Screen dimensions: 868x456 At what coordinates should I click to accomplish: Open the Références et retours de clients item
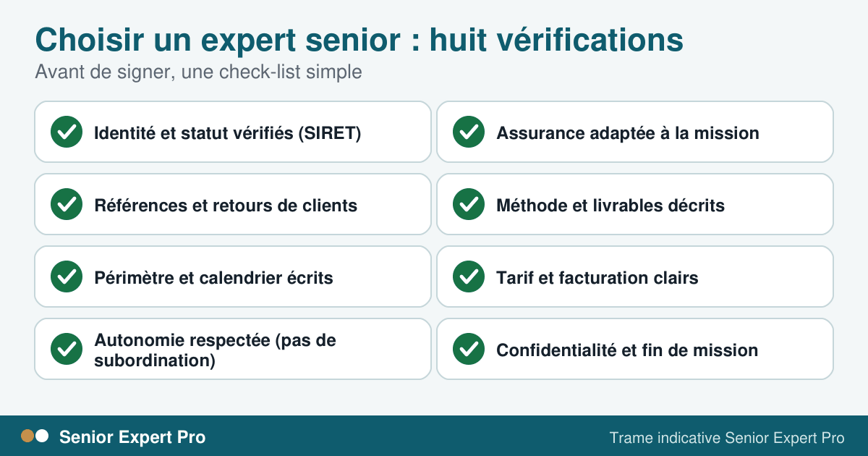coord(233,204)
